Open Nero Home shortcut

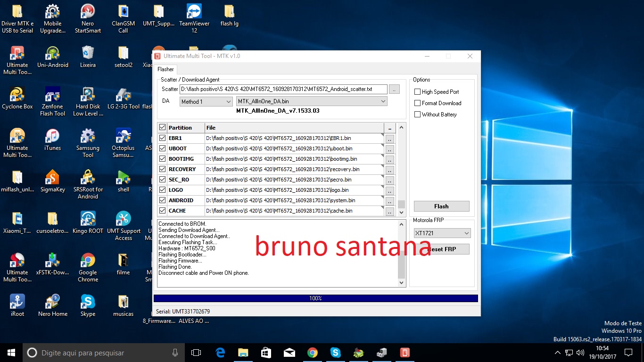point(53,306)
